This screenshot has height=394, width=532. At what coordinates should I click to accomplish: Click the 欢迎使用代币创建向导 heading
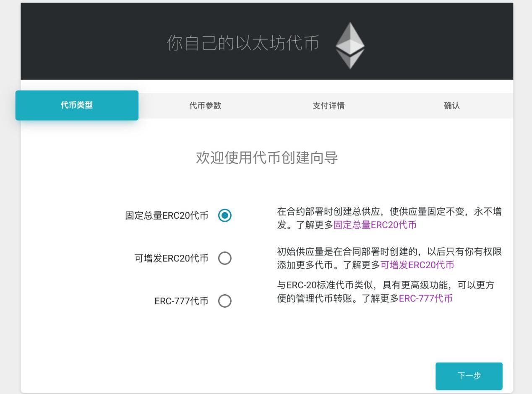pos(267,158)
